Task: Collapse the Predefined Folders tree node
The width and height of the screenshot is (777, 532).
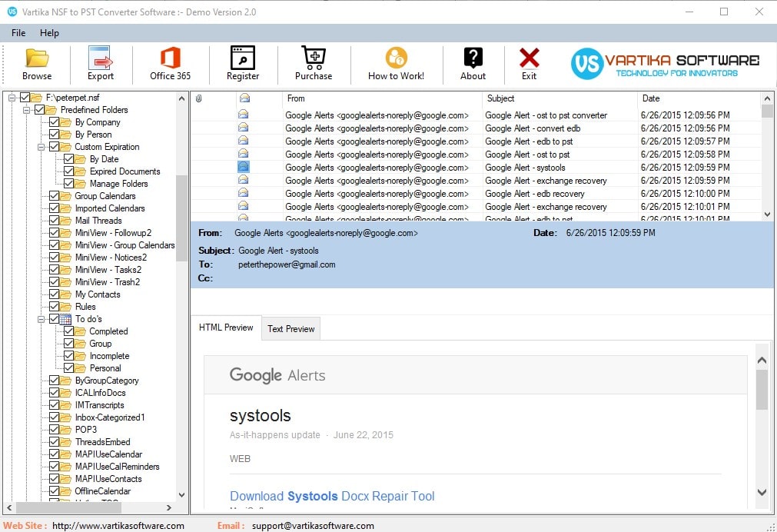Action: [27, 110]
